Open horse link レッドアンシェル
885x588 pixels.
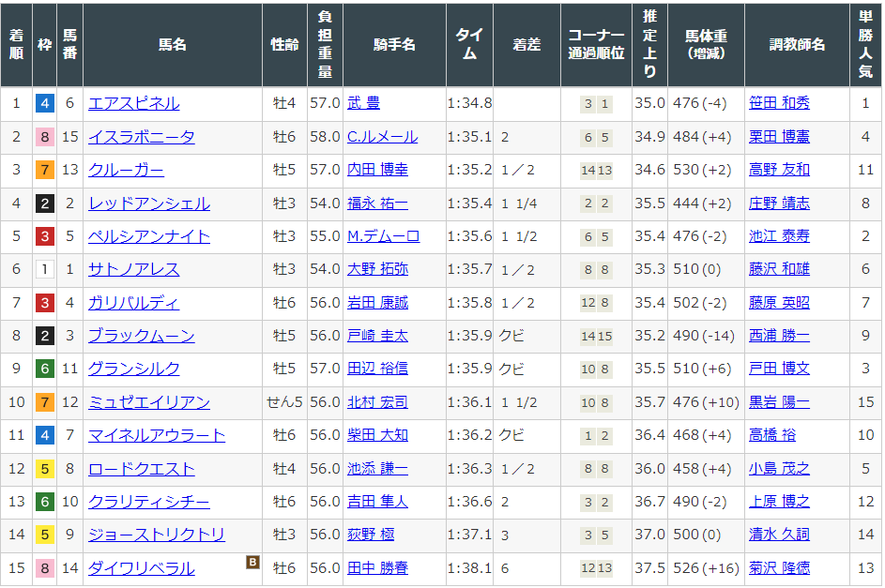pyautogui.click(x=149, y=204)
